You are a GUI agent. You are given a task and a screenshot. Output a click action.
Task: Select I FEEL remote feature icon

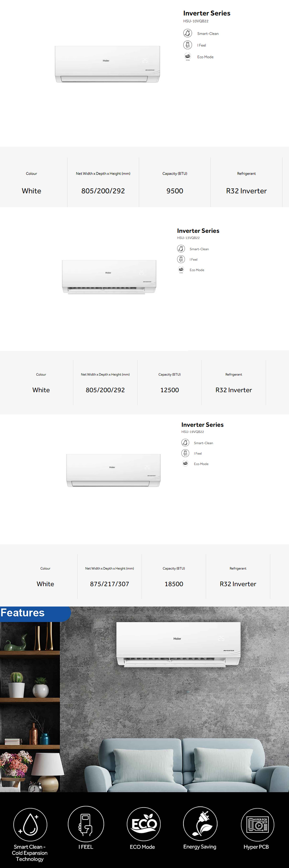coord(86,824)
